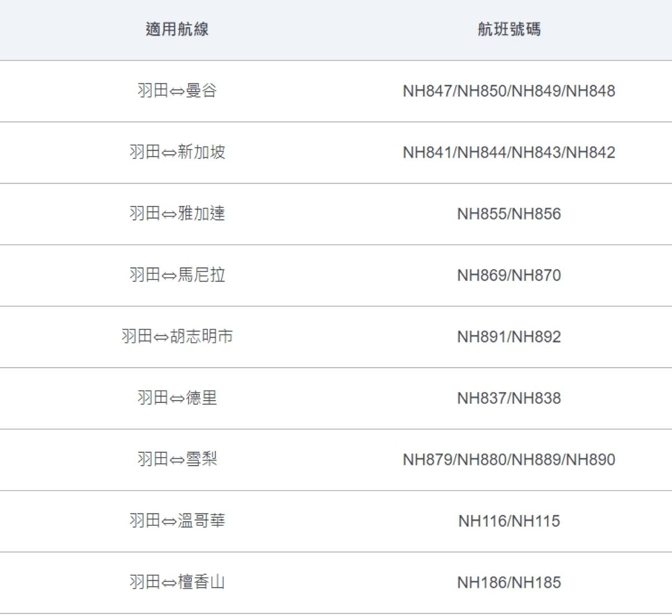
Task: Click the NH891/NH892 flight number cell
Action: (508, 337)
